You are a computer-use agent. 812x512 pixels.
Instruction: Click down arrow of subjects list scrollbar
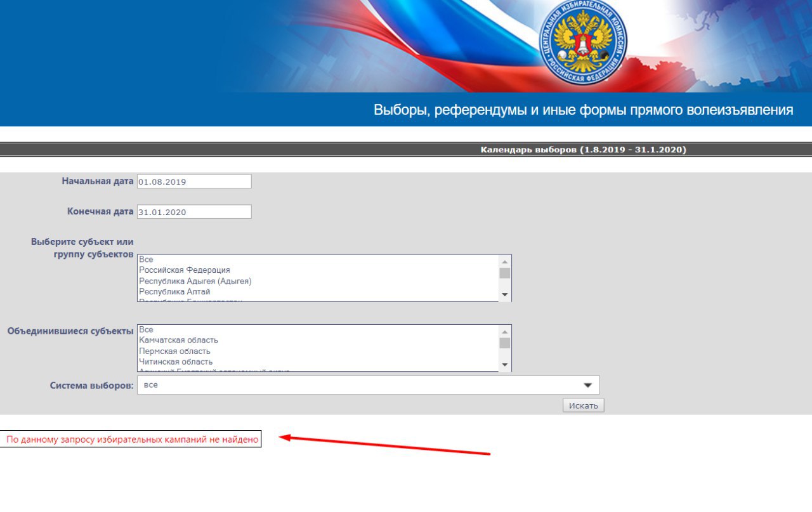pos(504,295)
